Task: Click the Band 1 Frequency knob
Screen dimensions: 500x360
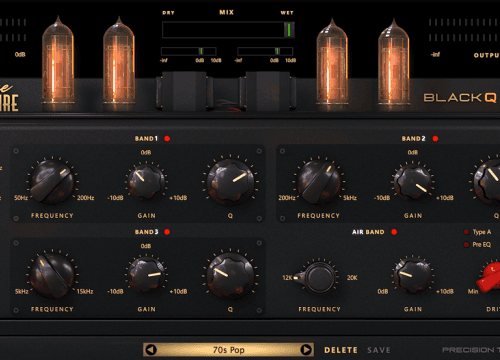Action: pos(52,182)
